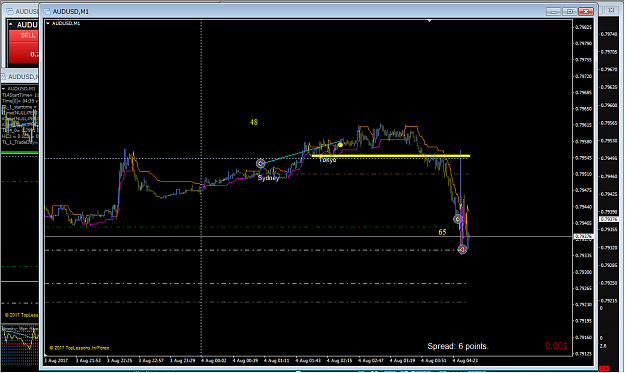The height and width of the screenshot is (373, 625).
Task: Click the yellow "48" label
Action: (254, 122)
